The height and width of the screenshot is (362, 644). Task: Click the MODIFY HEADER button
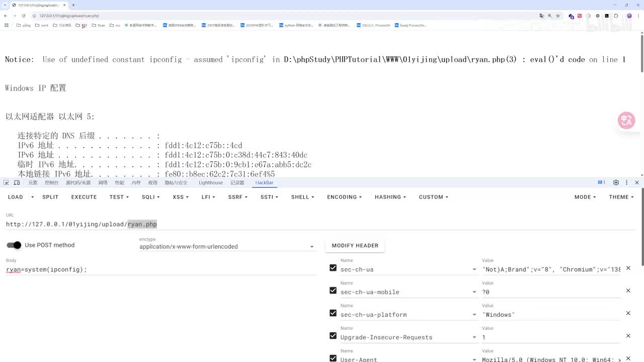355,245
